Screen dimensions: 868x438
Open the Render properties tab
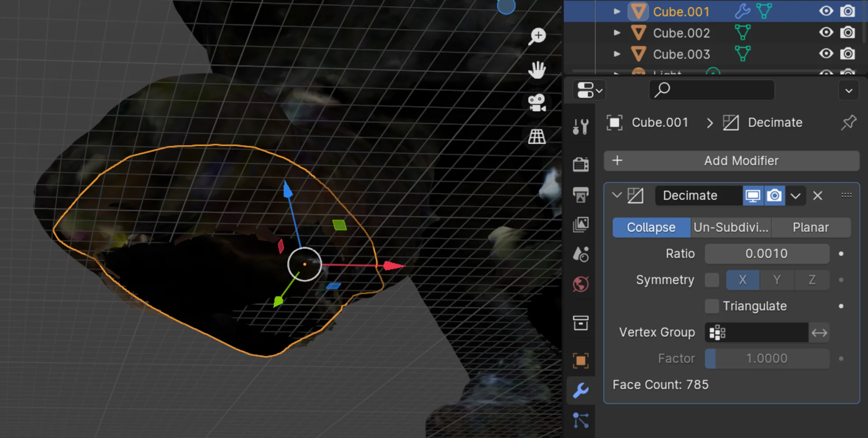580,164
